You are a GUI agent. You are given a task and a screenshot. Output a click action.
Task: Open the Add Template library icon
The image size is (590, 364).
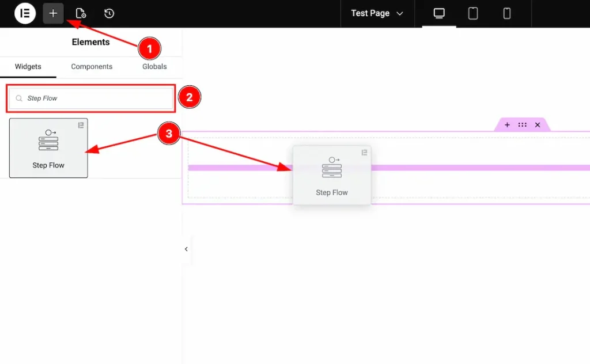[81, 13]
